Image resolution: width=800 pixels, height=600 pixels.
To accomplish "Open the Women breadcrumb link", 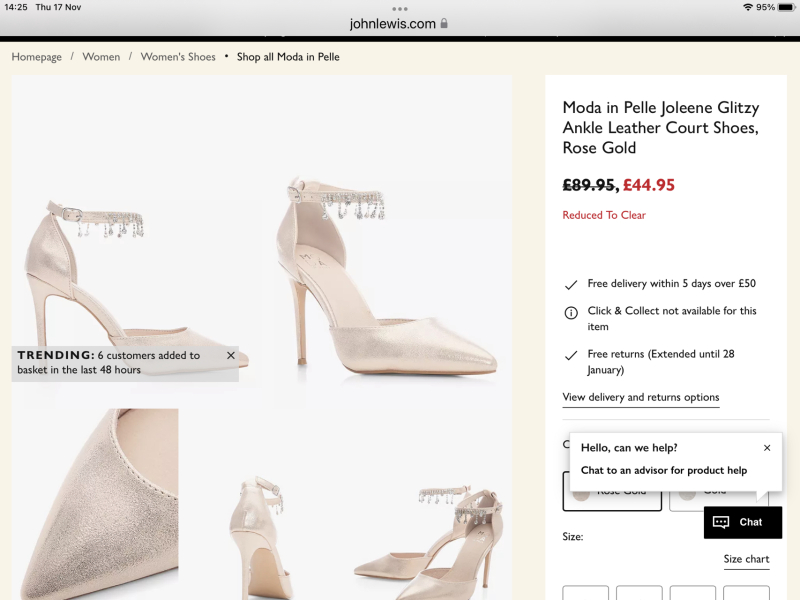I will 101,57.
